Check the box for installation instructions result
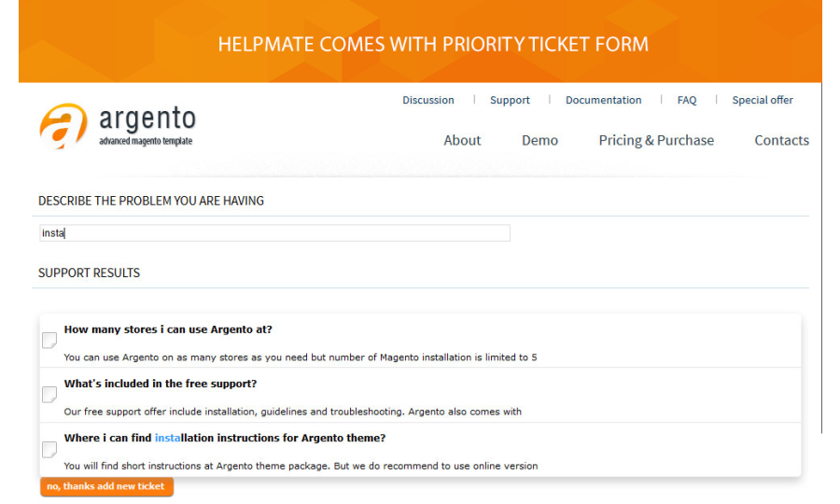Image resolution: width=840 pixels, height=504 pixels. [x=49, y=450]
